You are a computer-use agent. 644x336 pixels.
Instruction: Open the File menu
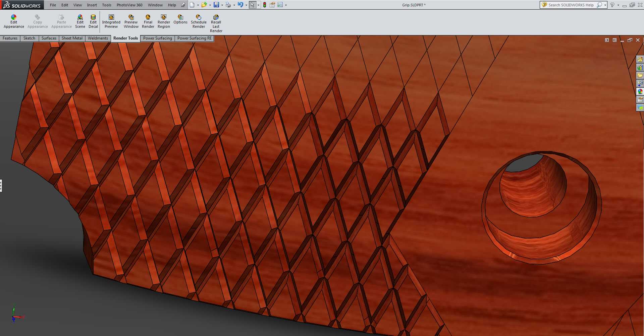point(53,5)
